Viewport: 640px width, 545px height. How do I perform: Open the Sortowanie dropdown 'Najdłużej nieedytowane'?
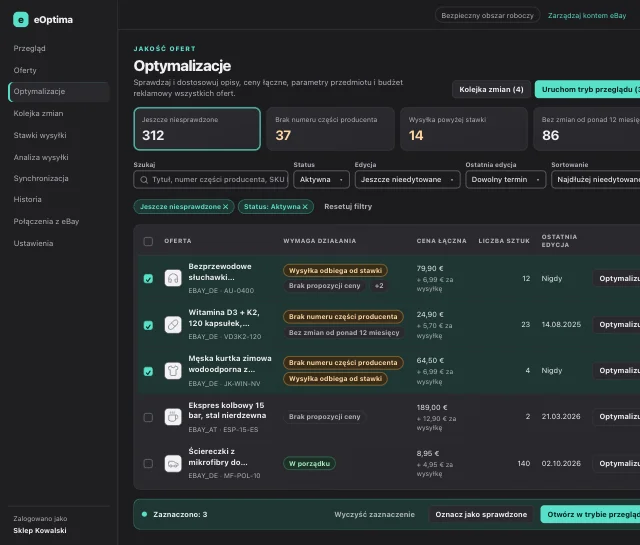click(596, 180)
